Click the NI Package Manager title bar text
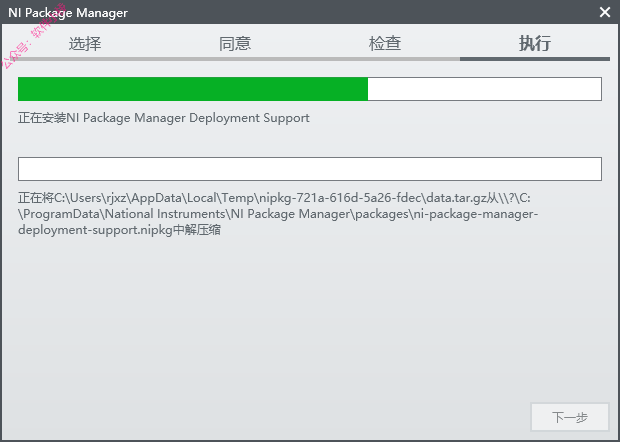The image size is (620, 442). click(68, 13)
